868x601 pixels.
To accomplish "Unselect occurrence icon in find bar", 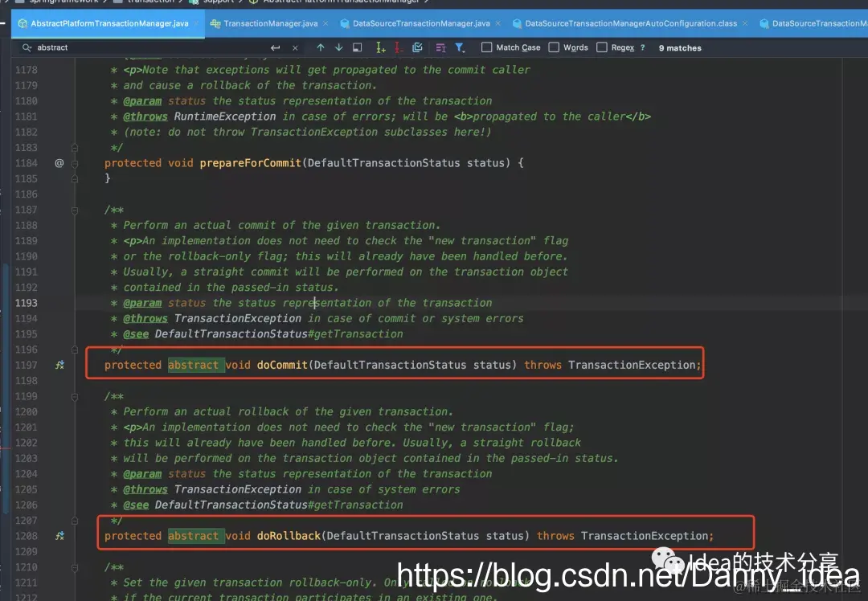I will coord(398,47).
